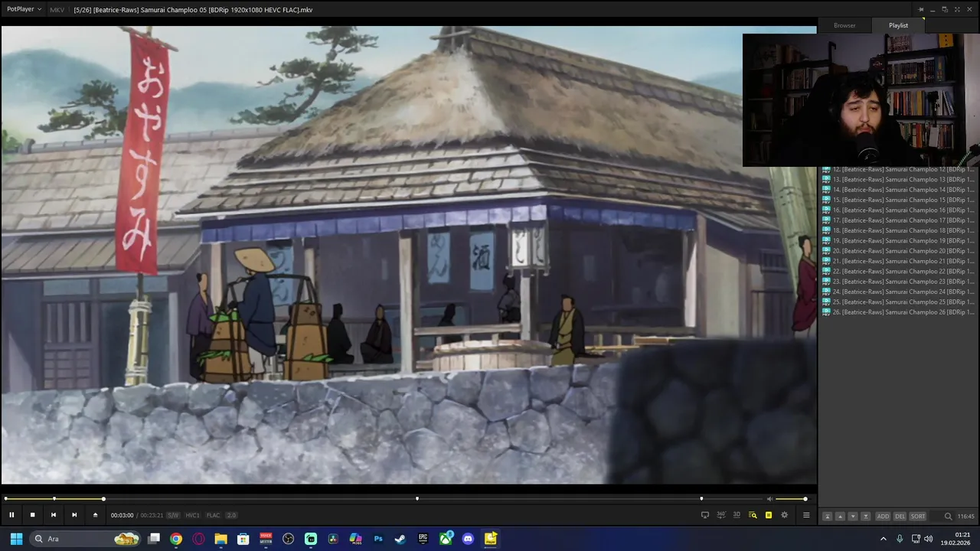980x551 pixels.
Task: Select playlist item 13. Samurai Champloo 13
Action: [898, 179]
